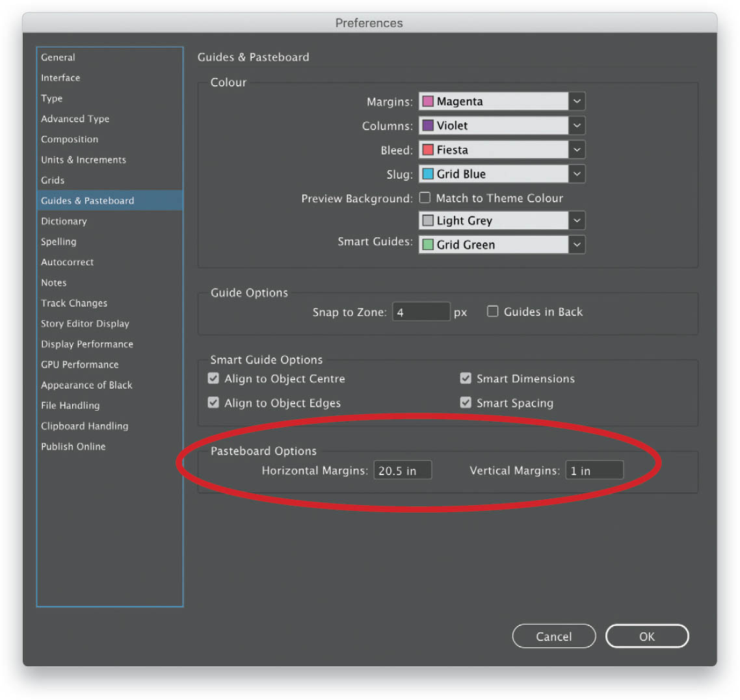Open the Display Performance preferences pane

pyautogui.click(x=86, y=344)
